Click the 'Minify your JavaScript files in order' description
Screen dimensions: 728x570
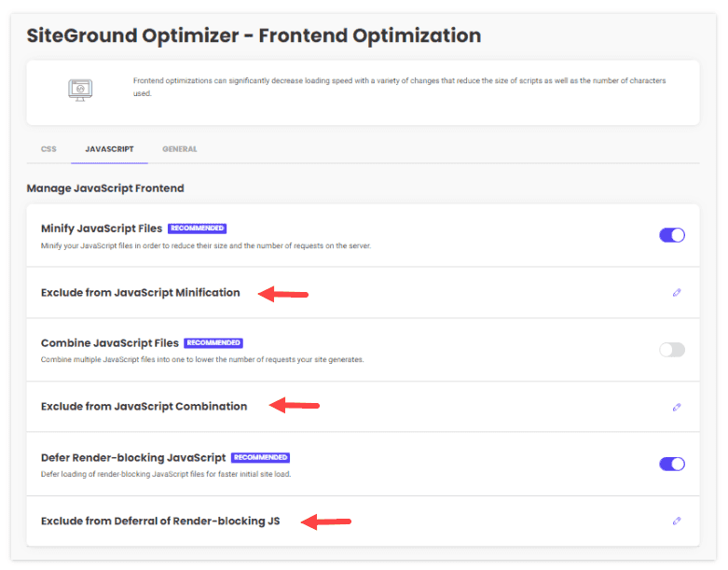point(206,245)
